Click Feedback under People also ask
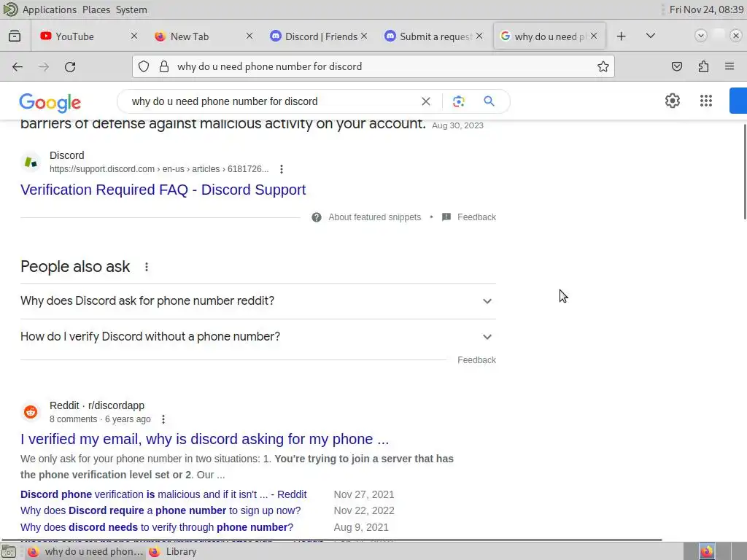Image resolution: width=747 pixels, height=560 pixels. point(476,360)
